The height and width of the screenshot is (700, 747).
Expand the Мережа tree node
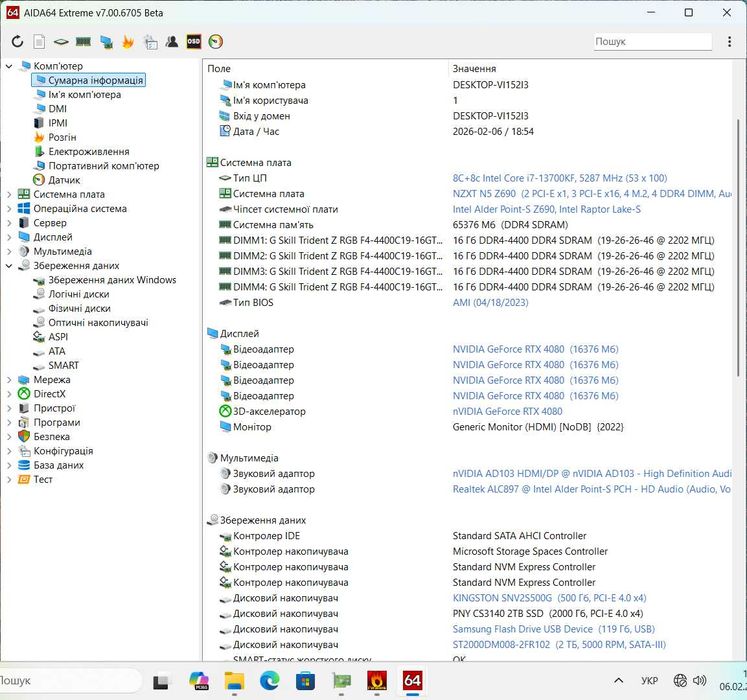(10, 380)
